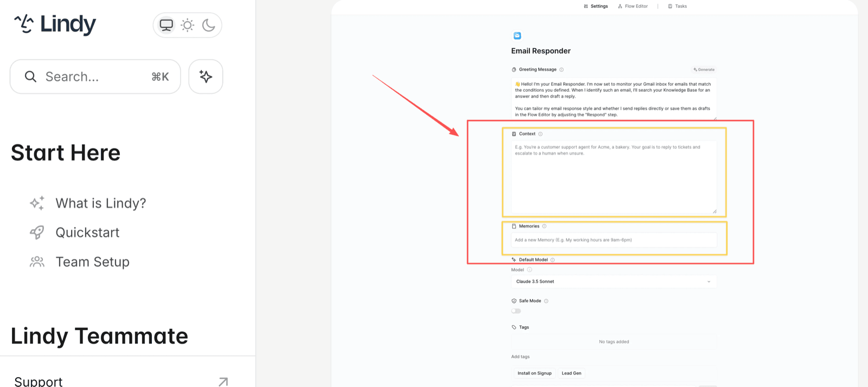Click the Lead Gen tag button
Viewport: 868px width, 387px height.
[571, 373]
